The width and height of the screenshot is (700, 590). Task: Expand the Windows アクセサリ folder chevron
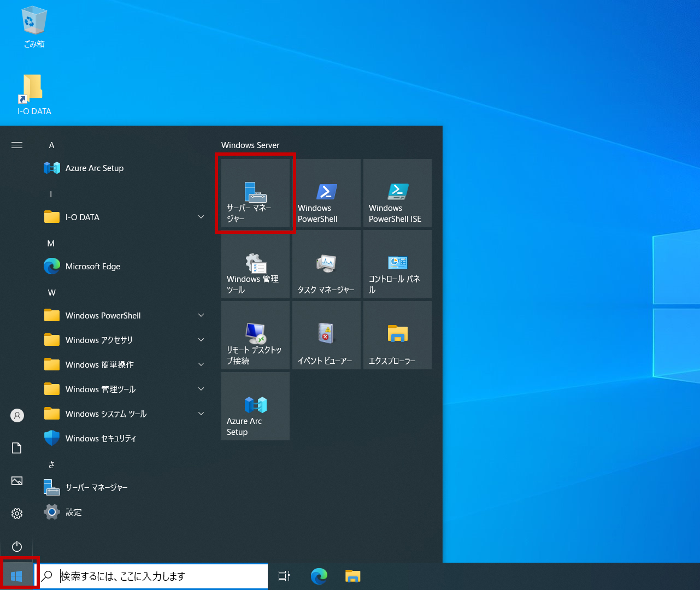coord(201,340)
